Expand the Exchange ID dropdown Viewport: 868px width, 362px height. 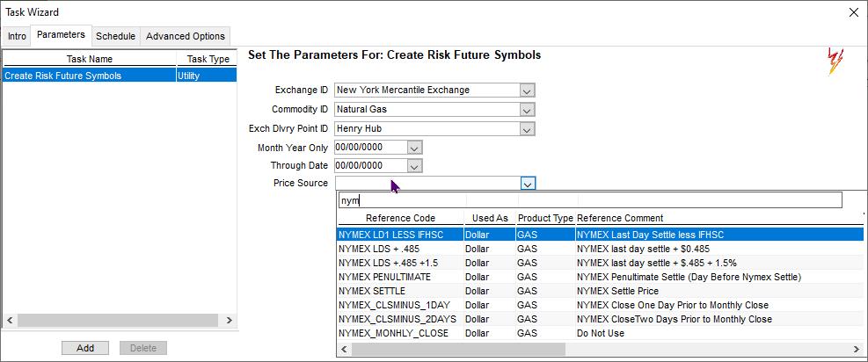coord(527,90)
